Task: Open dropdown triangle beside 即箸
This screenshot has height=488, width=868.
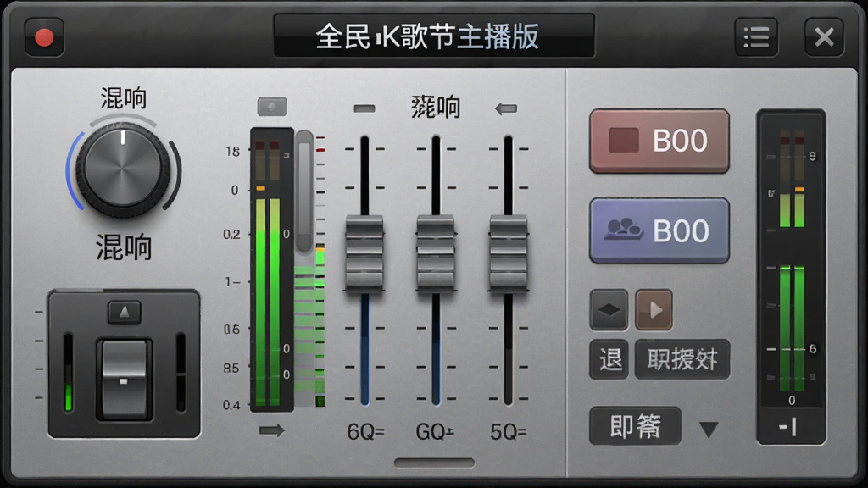Action: pos(709,430)
